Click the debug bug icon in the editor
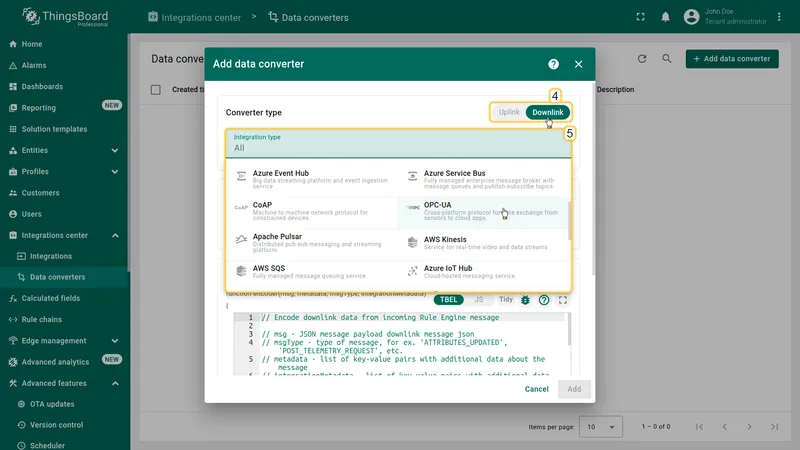The width and height of the screenshot is (800, 450). (x=525, y=300)
